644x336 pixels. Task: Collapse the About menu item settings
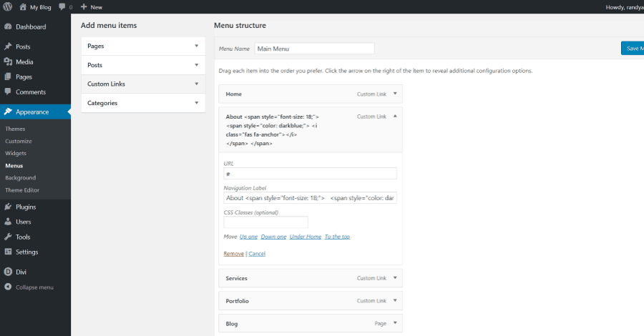pos(394,116)
